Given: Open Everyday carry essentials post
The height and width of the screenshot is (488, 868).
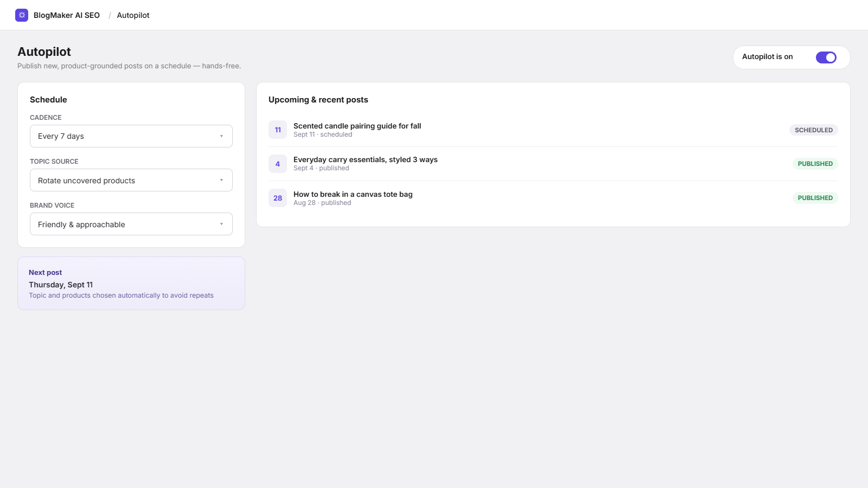Looking at the screenshot, I should tap(365, 159).
